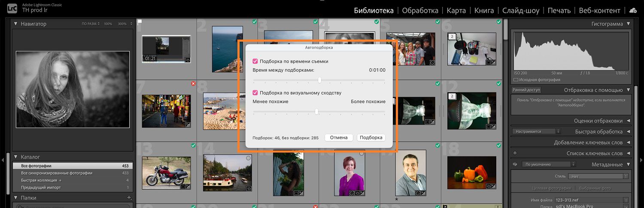This screenshot has height=208, width=644.
Task: Click green checkmark on the peppers photo
Action: click(499, 146)
